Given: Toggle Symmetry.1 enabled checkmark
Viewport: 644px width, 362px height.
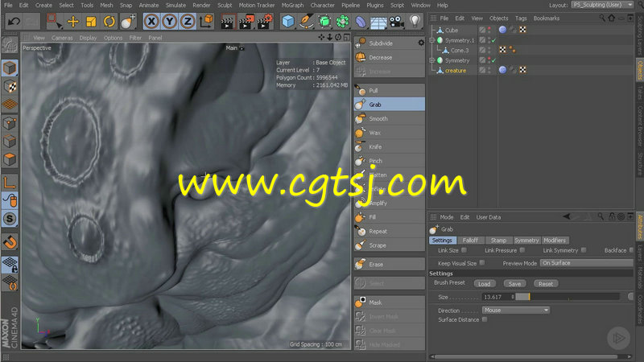Looking at the screenshot, I should tap(493, 40).
